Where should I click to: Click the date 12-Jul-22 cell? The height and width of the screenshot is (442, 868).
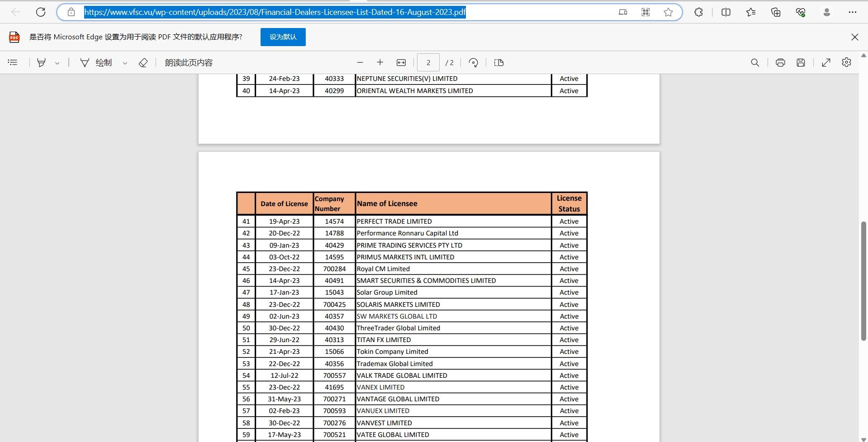tap(284, 376)
